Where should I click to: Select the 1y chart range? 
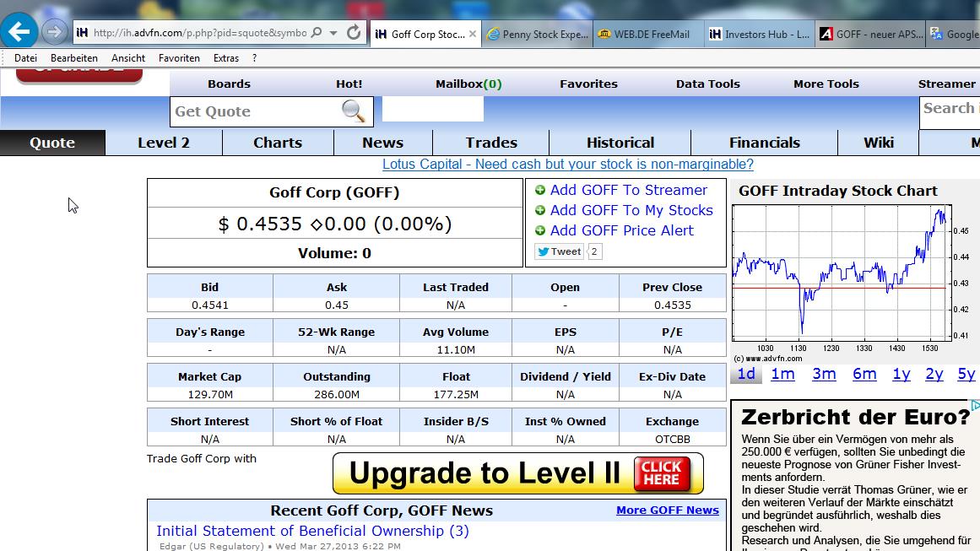click(x=901, y=374)
